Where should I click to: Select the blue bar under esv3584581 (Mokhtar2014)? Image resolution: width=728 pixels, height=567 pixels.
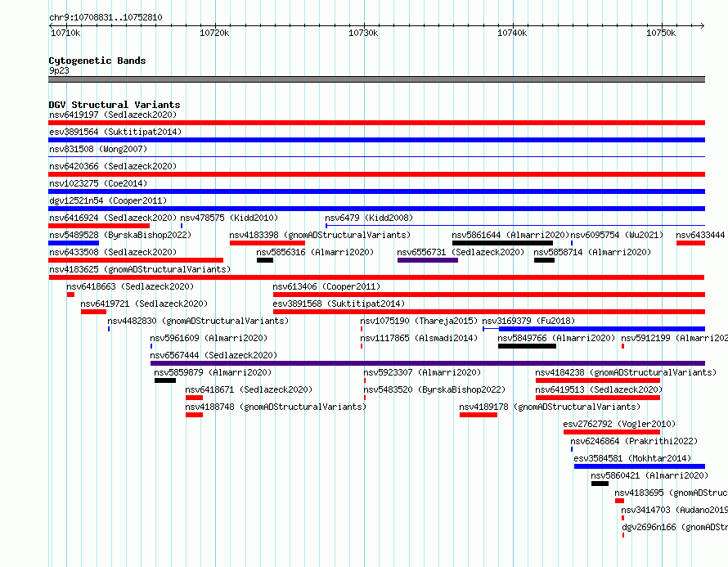point(640,466)
